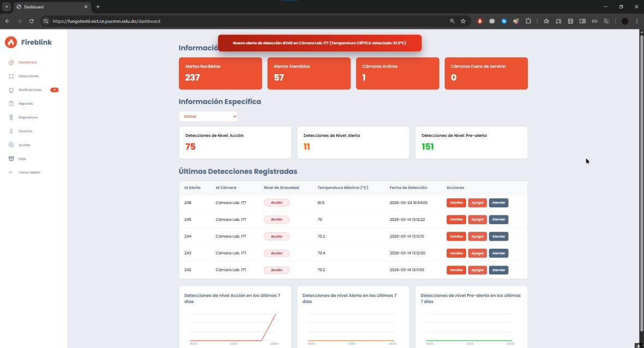644x348 pixels.
Task: Click Atender for alert 245
Action: click(499, 220)
